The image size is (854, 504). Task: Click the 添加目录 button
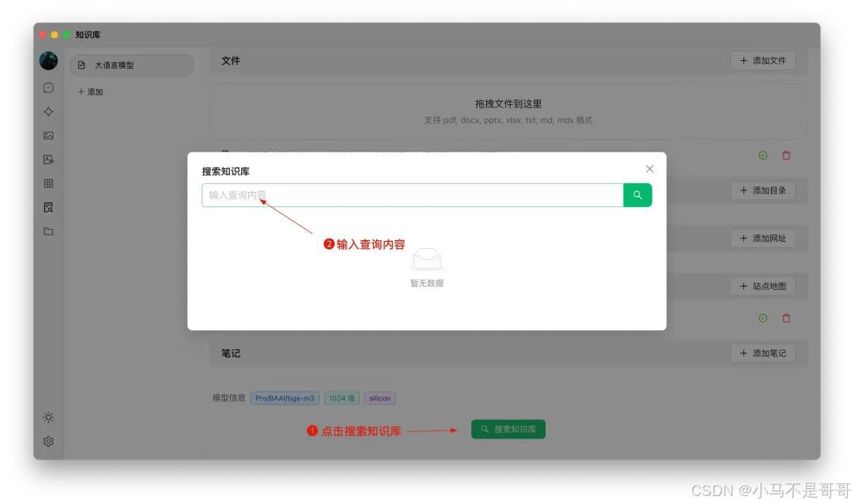click(762, 190)
